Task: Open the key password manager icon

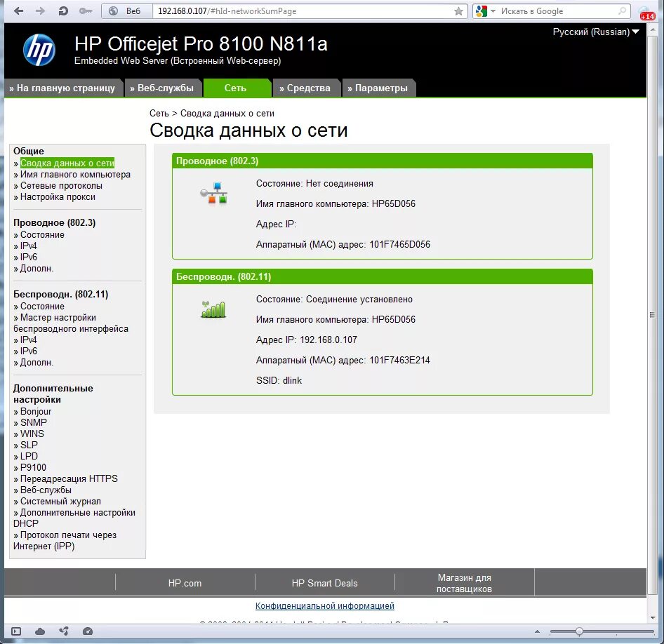Action: (86, 11)
